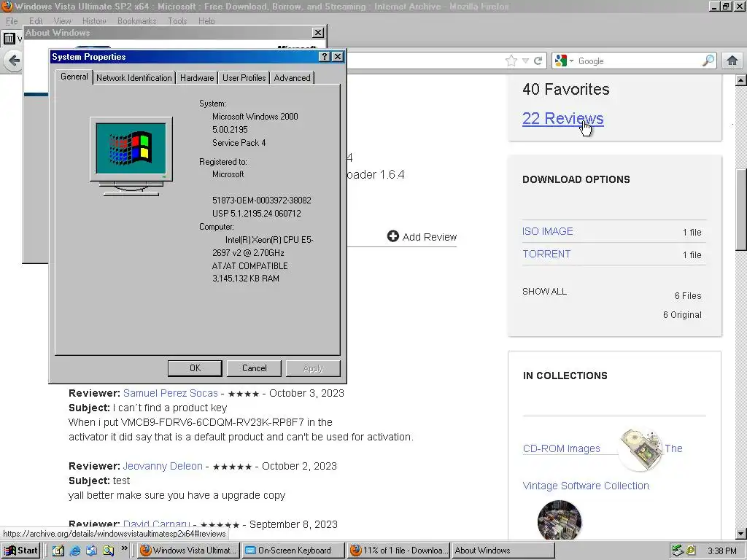Open the Bookmarks menu
The height and width of the screenshot is (560, 747).
pos(136,21)
